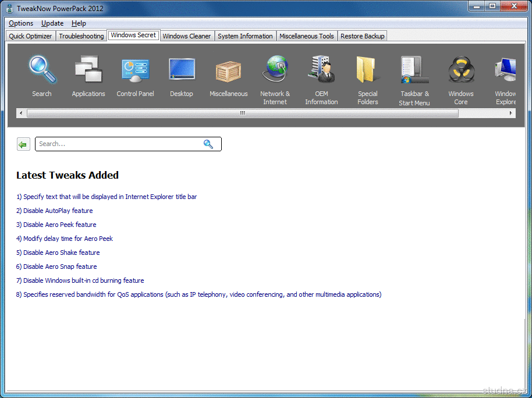The image size is (532, 398).
Task: Open the Disable Aero Peek feature tweak
Action: 56,225
